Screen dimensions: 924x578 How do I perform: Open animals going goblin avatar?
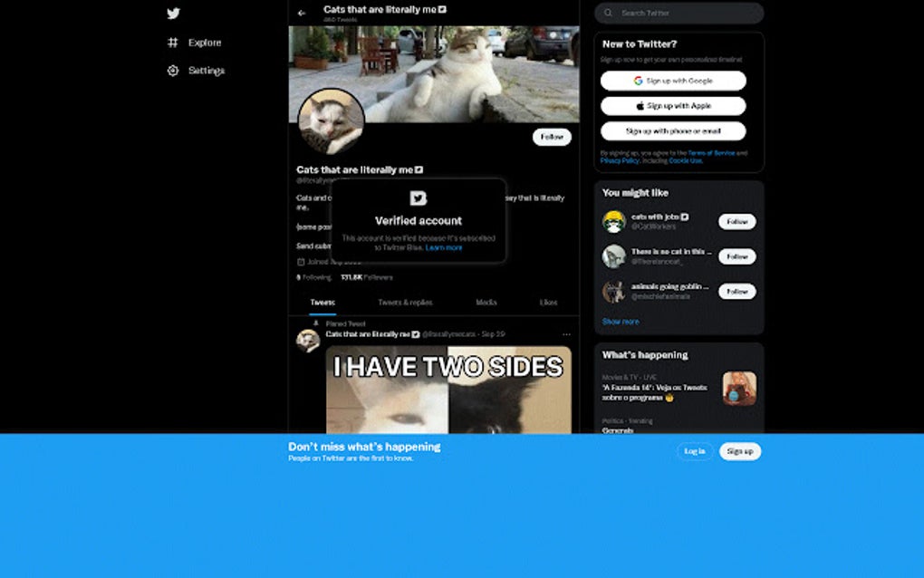(x=613, y=291)
